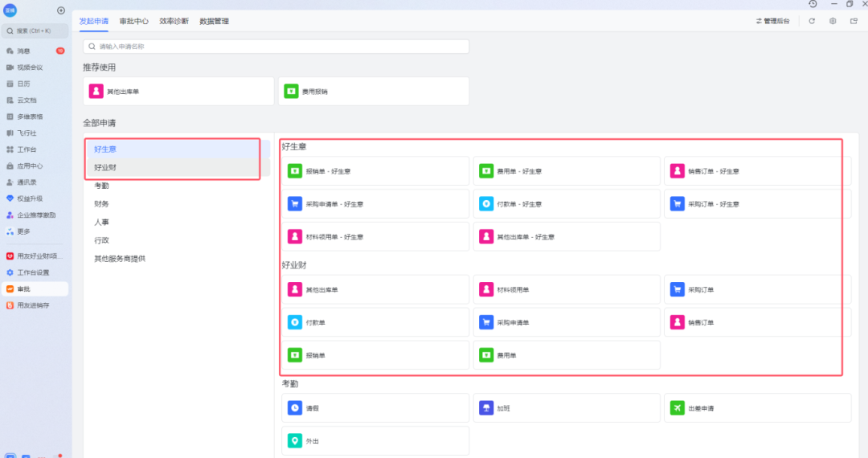Open 权益升级 in the sidebar
868x458 pixels.
(x=35, y=198)
